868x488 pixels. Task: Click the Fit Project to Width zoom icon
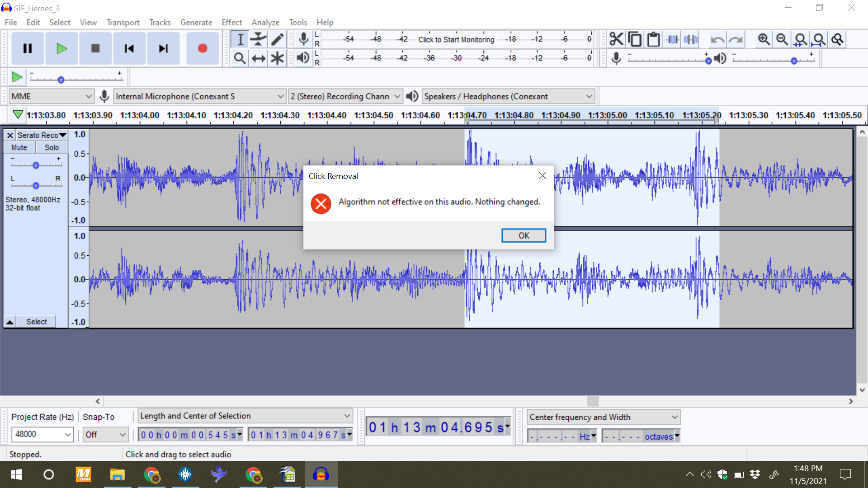(819, 39)
